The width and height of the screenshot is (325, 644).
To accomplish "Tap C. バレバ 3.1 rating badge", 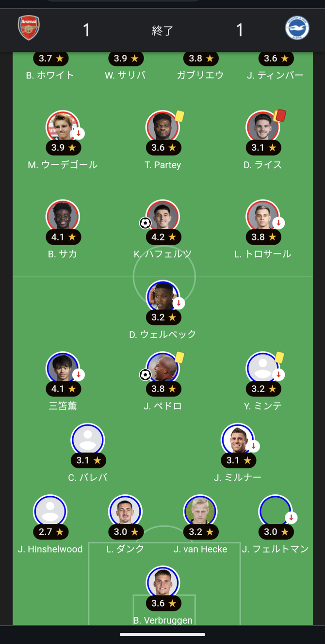I will tap(88, 460).
